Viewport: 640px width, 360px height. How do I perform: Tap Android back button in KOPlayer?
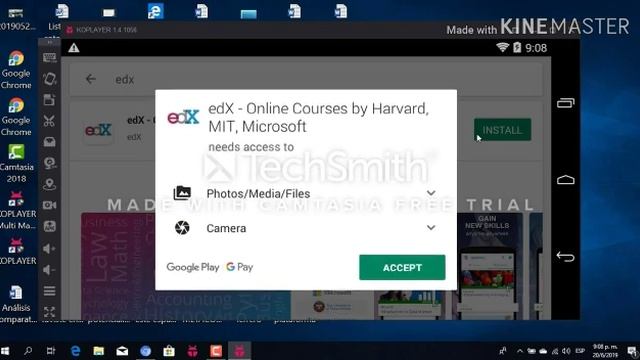565,256
